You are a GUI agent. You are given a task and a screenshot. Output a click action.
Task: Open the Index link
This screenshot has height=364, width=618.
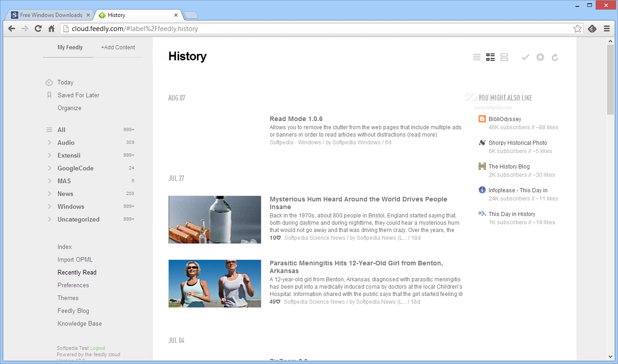64,247
